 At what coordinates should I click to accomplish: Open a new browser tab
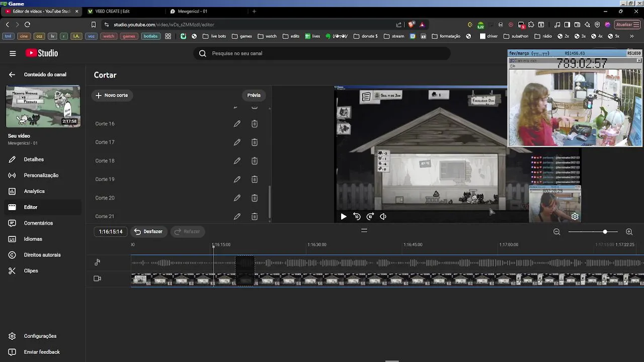(254, 11)
